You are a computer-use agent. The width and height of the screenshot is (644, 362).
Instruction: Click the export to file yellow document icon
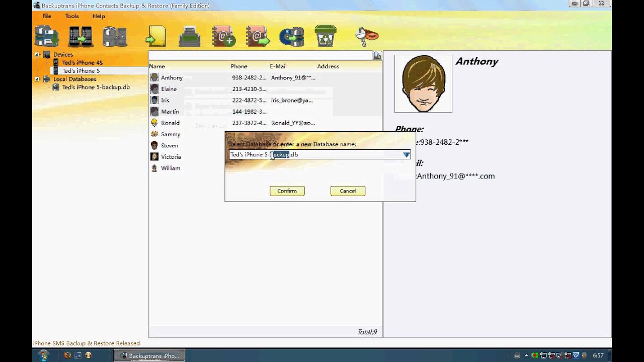point(156,37)
